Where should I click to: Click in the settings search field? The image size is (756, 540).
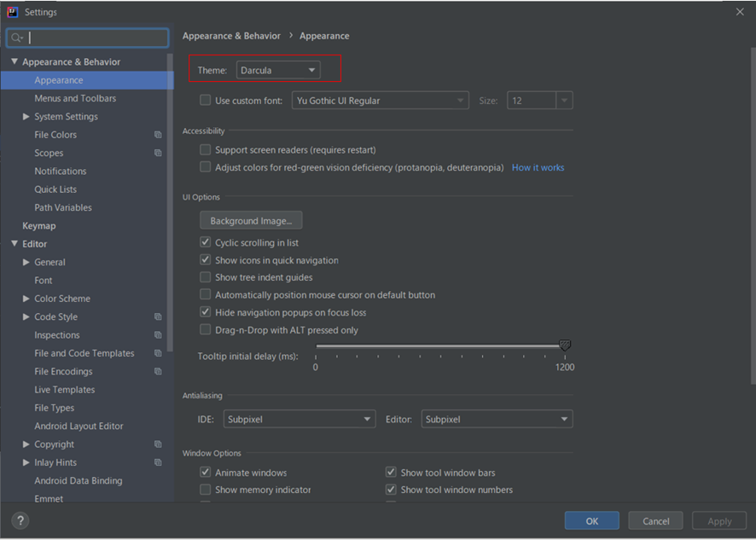88,38
